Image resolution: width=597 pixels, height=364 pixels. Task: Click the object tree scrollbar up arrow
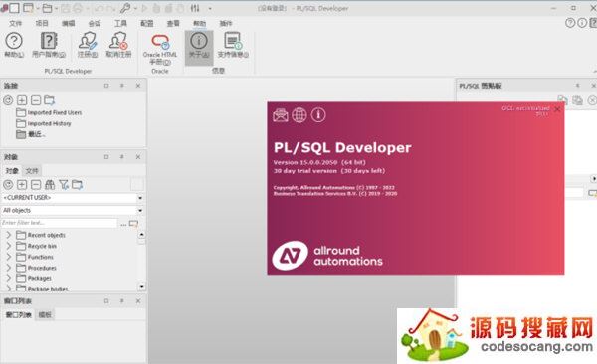tap(141, 234)
